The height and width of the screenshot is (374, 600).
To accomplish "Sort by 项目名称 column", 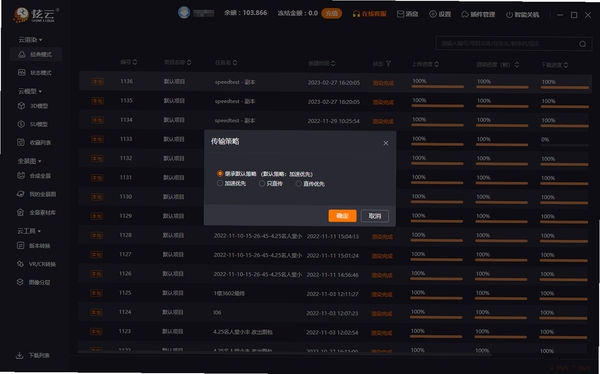I will click(x=189, y=62).
